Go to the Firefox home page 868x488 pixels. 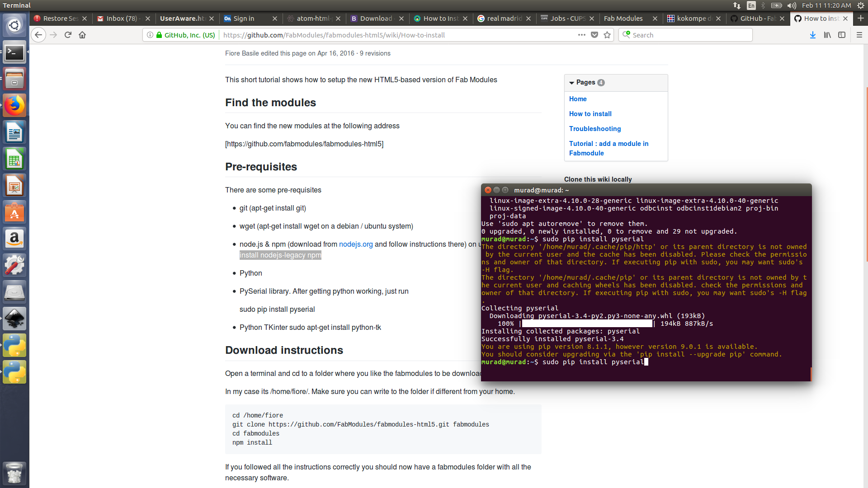point(82,35)
